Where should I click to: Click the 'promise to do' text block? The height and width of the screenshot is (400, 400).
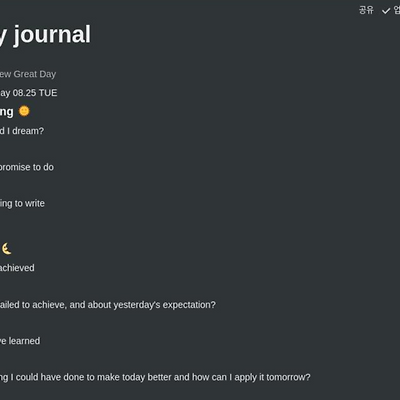(x=27, y=167)
